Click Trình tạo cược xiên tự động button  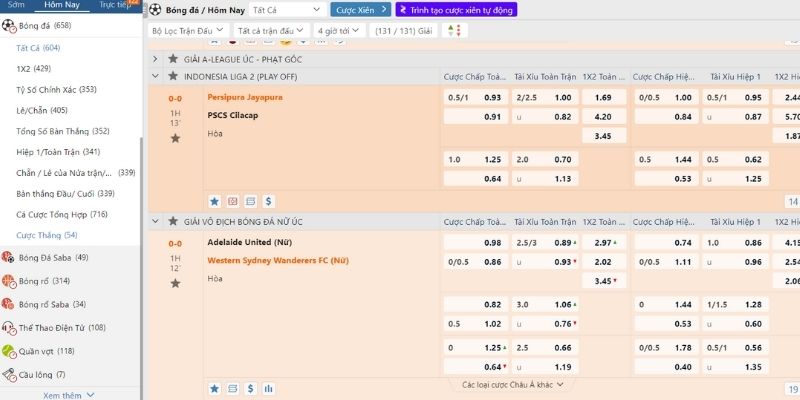tap(456, 10)
